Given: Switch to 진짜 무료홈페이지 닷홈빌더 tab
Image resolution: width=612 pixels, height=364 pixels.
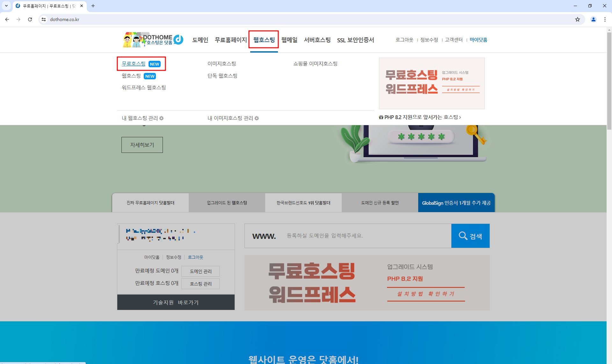Looking at the screenshot, I should (150, 203).
